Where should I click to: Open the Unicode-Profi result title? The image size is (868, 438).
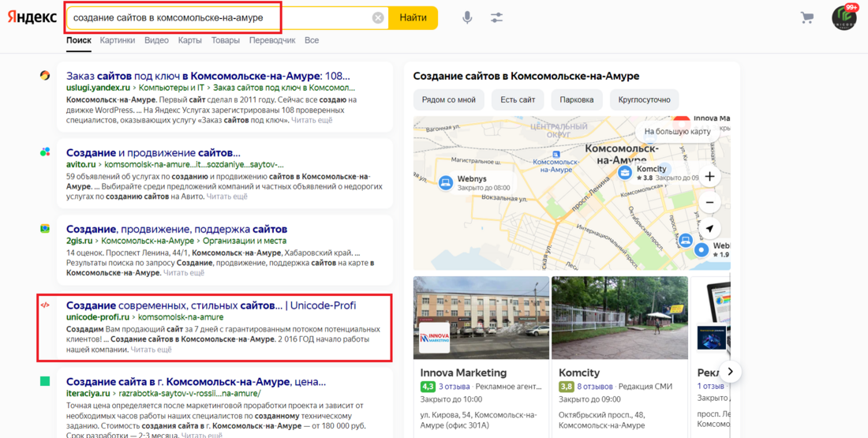coord(211,305)
